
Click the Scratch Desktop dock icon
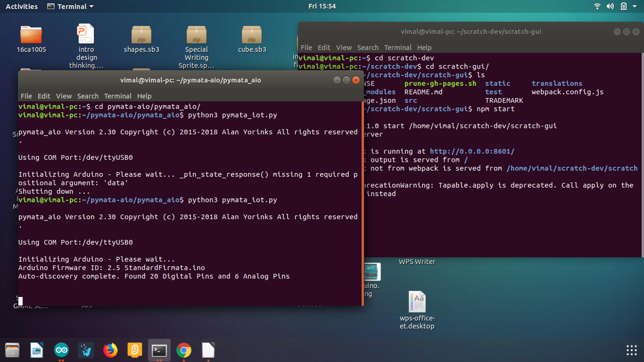point(135,350)
